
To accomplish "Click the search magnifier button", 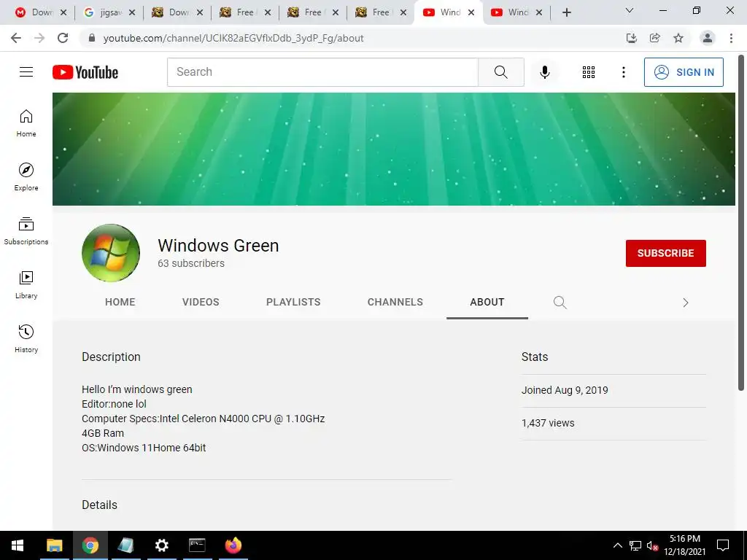I will 500,72.
